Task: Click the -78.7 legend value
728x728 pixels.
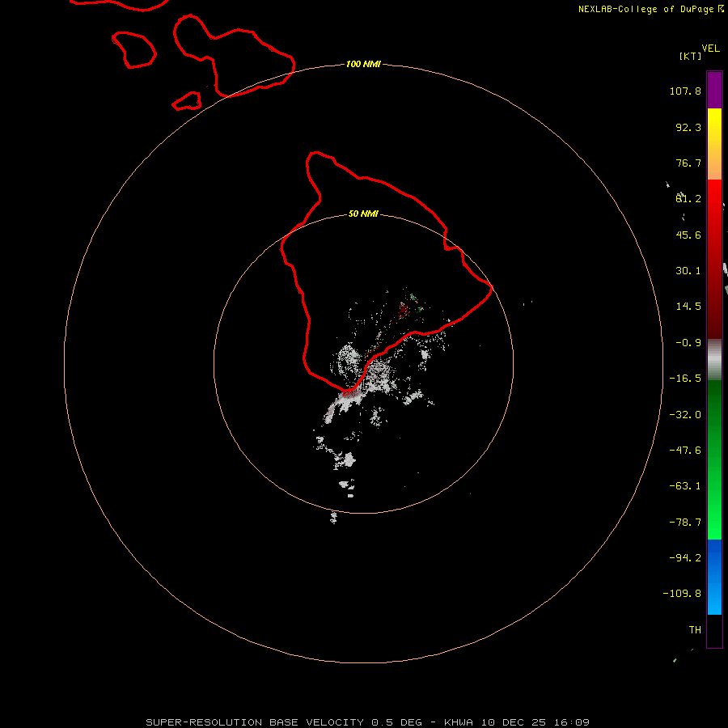Action: tap(685, 523)
